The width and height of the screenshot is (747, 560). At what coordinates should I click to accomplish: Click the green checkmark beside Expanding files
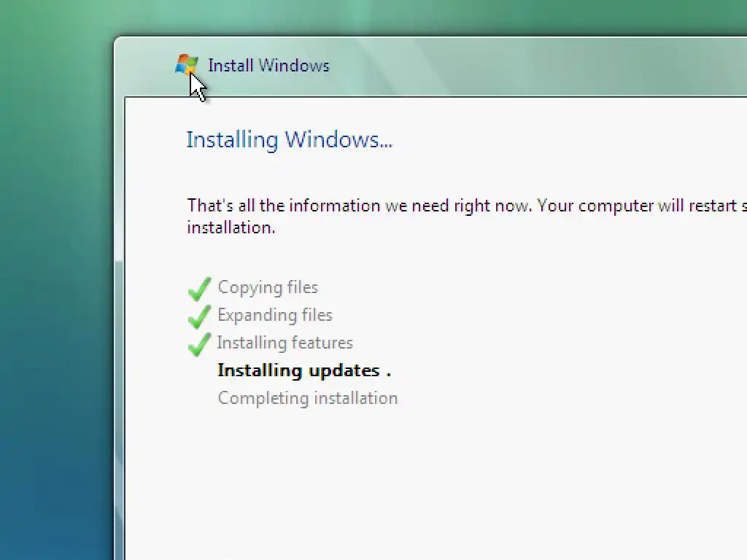click(200, 316)
